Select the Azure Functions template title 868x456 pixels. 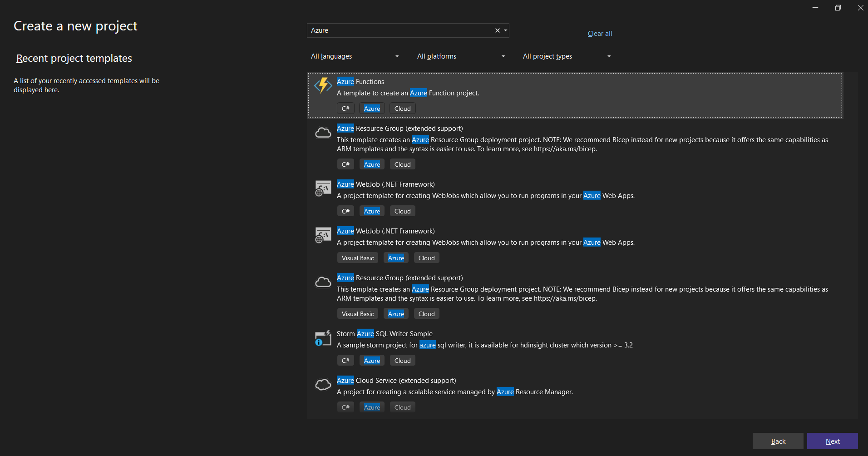tap(360, 82)
